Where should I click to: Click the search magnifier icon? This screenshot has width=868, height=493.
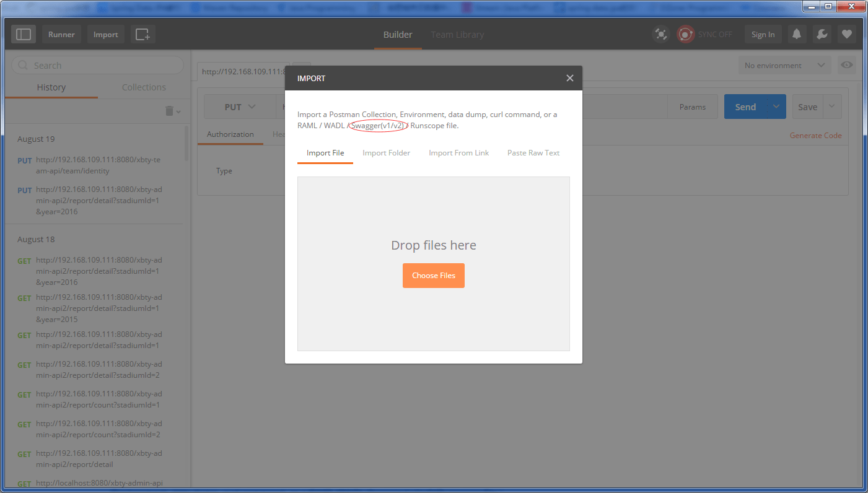coord(22,65)
